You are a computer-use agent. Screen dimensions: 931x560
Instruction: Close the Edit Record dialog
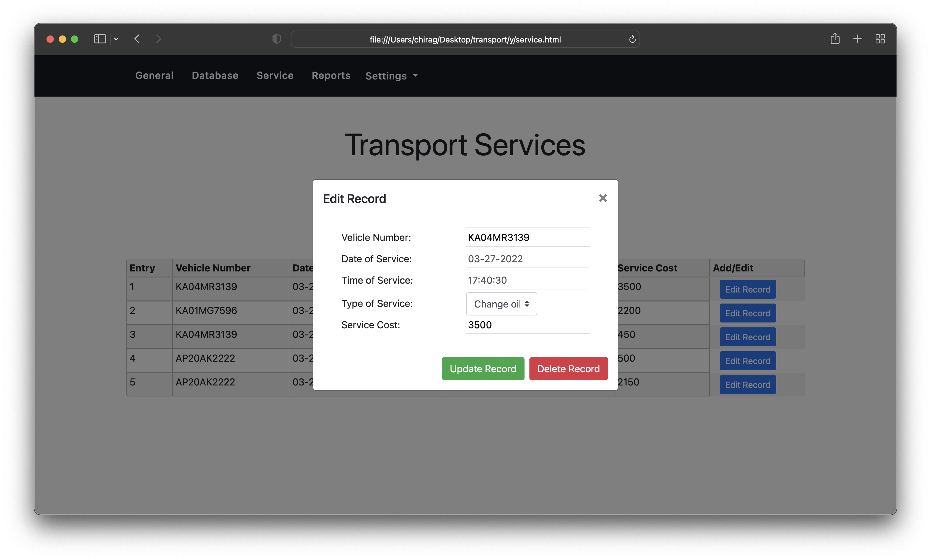pyautogui.click(x=603, y=198)
